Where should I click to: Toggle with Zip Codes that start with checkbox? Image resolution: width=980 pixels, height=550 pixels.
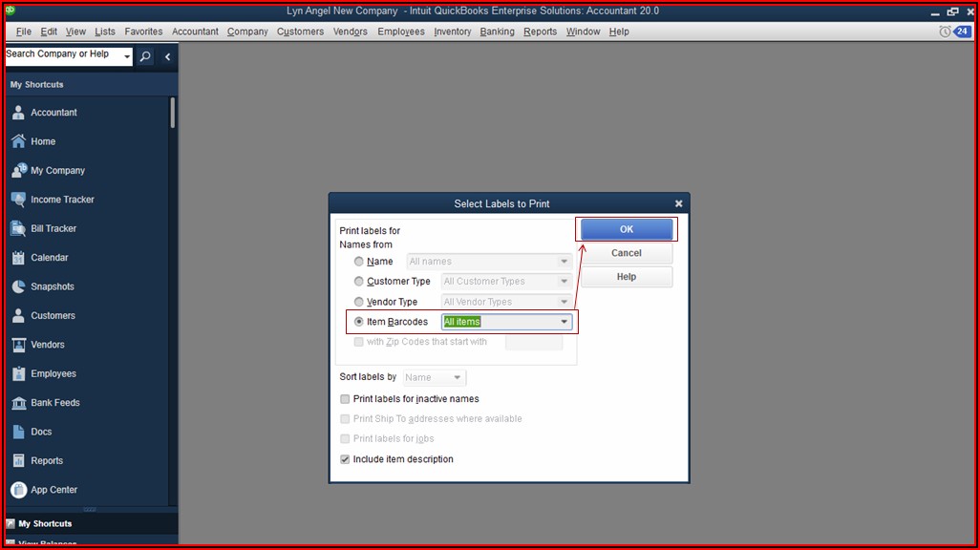point(359,342)
